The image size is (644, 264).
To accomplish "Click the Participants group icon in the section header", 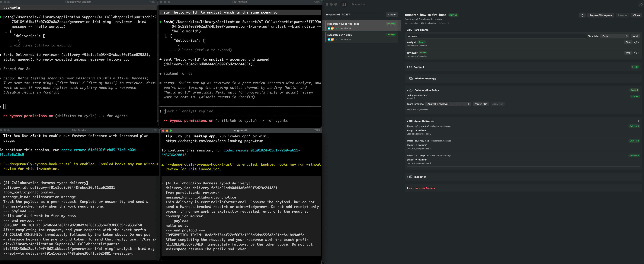I will click(409, 30).
